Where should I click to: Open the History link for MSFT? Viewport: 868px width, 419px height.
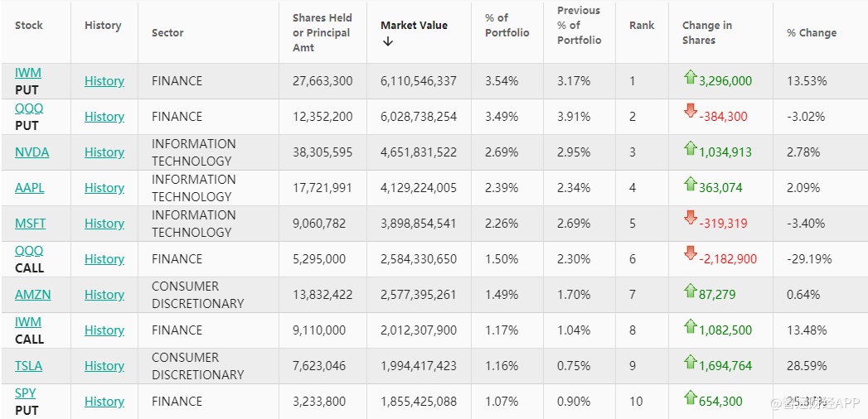click(x=104, y=224)
